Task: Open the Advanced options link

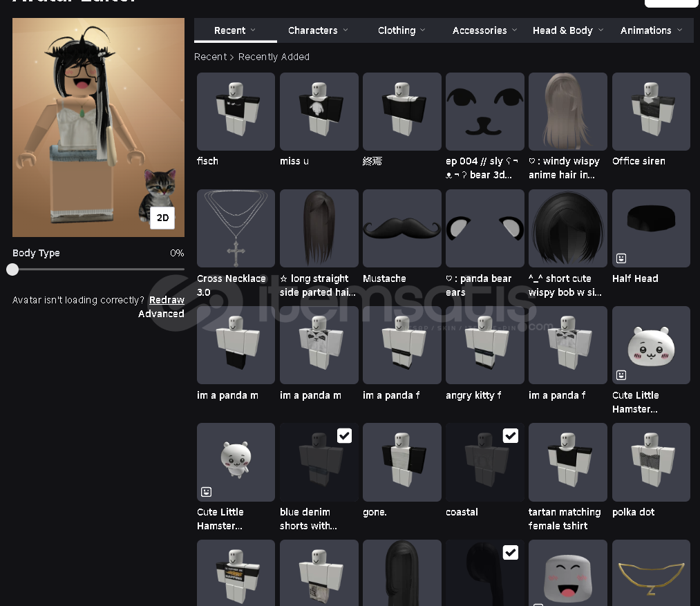Action: (x=161, y=314)
